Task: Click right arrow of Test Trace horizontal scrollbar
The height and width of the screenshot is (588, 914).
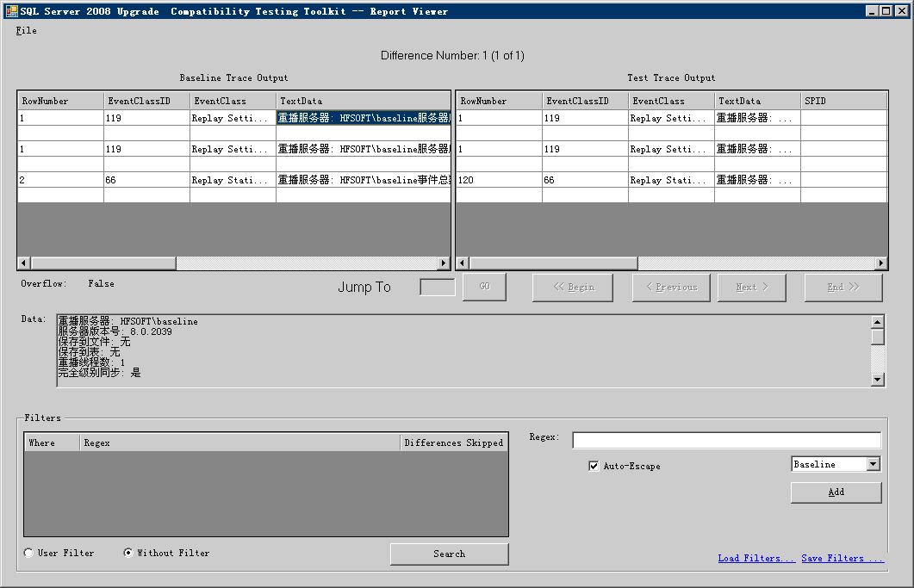Action: pyautogui.click(x=880, y=263)
